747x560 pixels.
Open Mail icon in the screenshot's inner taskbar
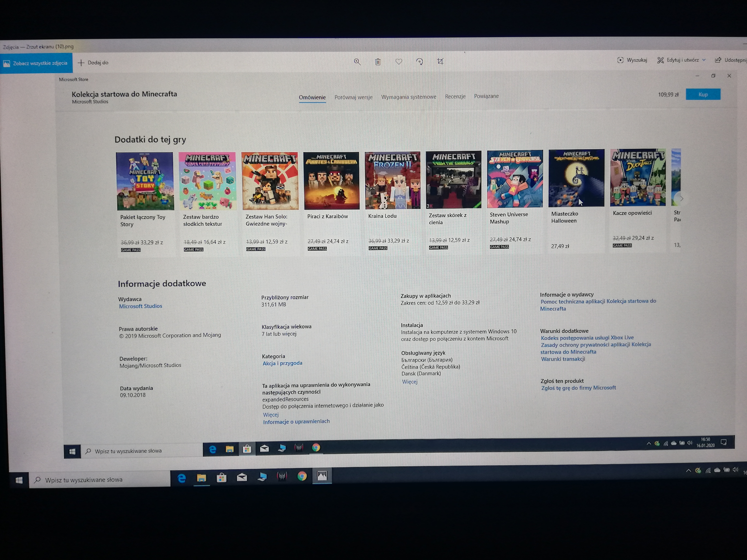[x=264, y=448]
